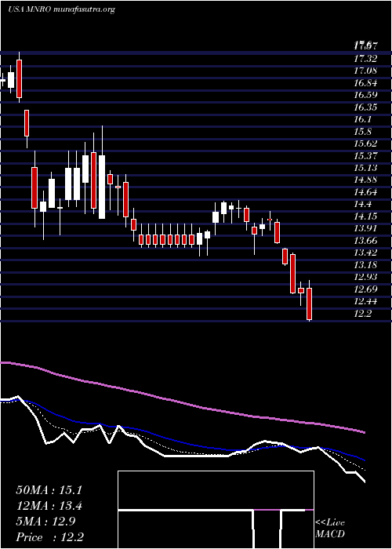392x549 pixels.
Task: Click the 13.18 price axis label
Action: pyautogui.click(x=365, y=265)
